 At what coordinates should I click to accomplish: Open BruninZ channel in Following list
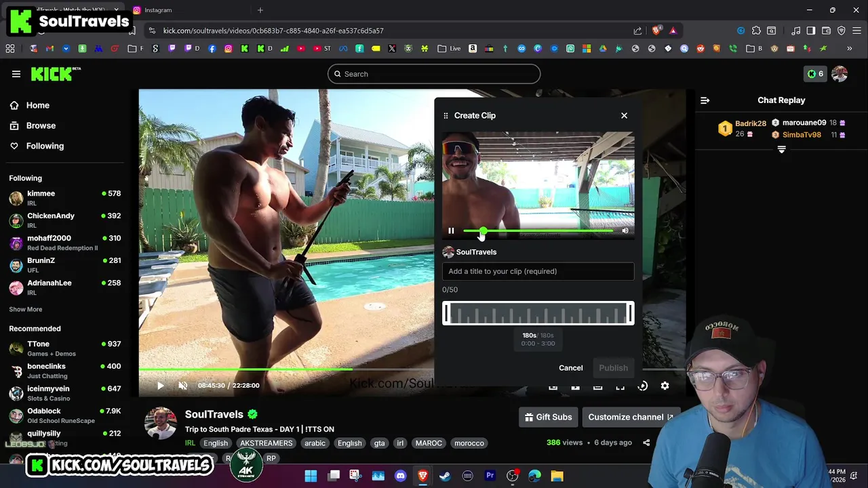coord(65,265)
